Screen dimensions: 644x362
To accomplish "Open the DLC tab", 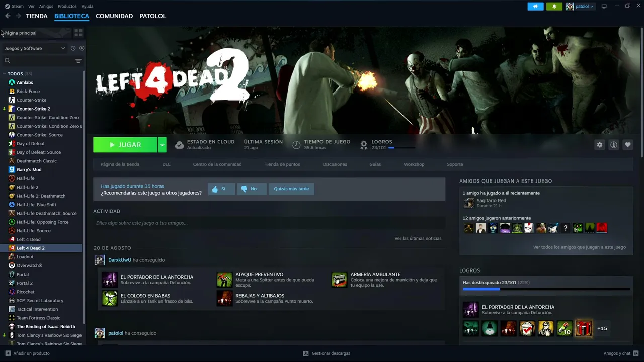I will click(166, 164).
